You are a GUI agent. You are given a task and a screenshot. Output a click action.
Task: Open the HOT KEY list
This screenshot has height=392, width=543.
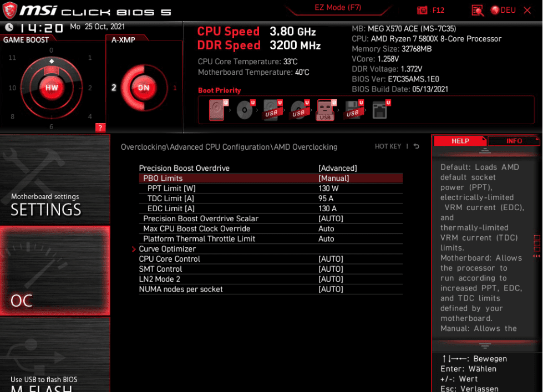388,146
